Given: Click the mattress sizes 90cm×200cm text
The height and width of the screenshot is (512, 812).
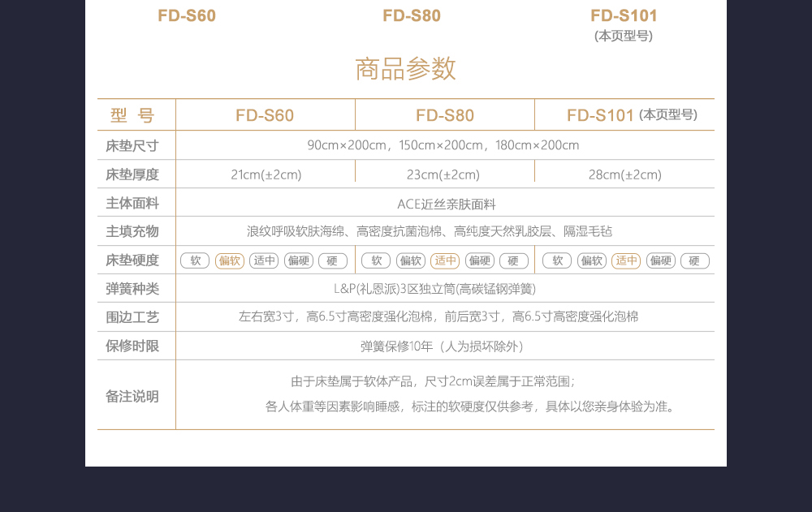Looking at the screenshot, I should click(x=443, y=145).
